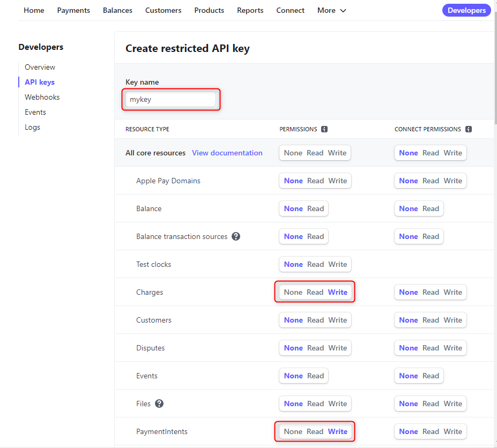Open Webhooks in Developers sidebar
497x448 pixels.
[x=42, y=97]
